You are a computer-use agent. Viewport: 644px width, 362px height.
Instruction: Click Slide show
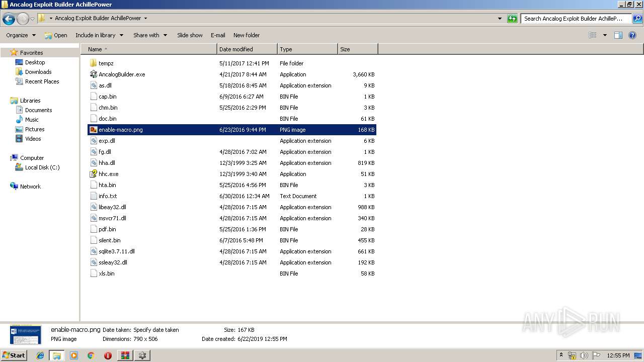190,35
